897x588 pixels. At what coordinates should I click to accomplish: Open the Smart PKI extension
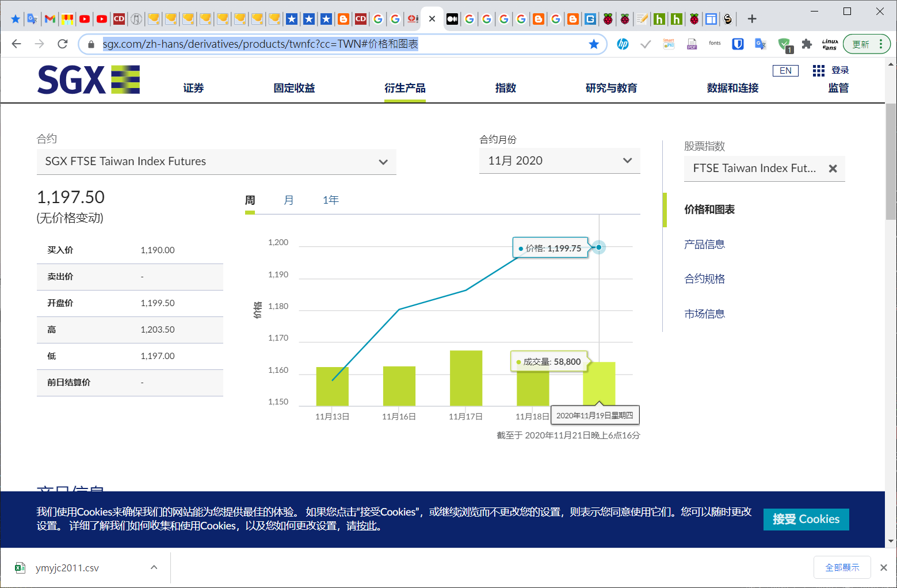coord(669,44)
